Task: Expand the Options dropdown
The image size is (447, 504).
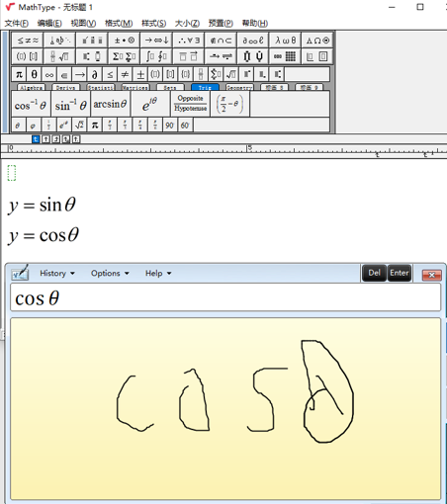Action: 110,274
